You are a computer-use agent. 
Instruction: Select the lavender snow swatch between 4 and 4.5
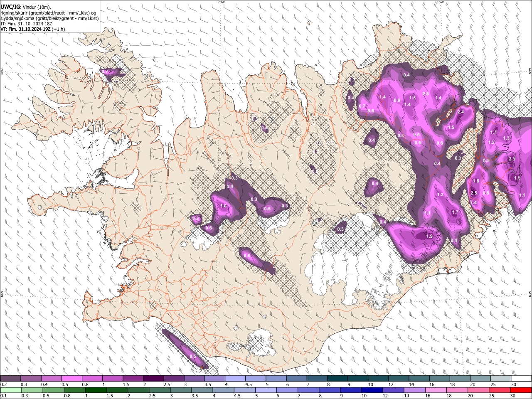[x=235, y=379]
